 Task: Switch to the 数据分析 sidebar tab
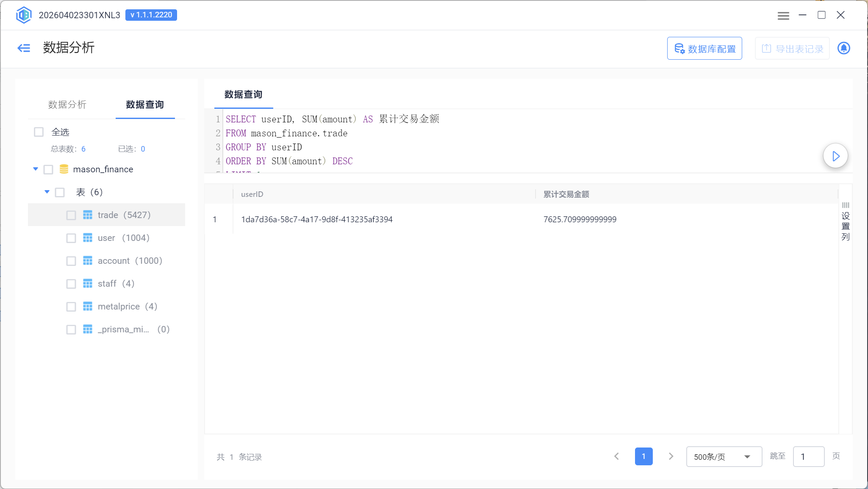point(67,105)
